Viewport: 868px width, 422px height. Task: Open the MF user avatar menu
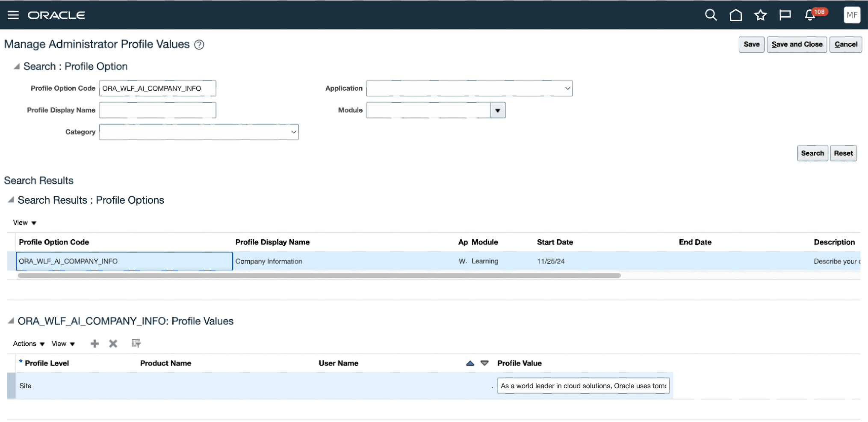tap(852, 15)
